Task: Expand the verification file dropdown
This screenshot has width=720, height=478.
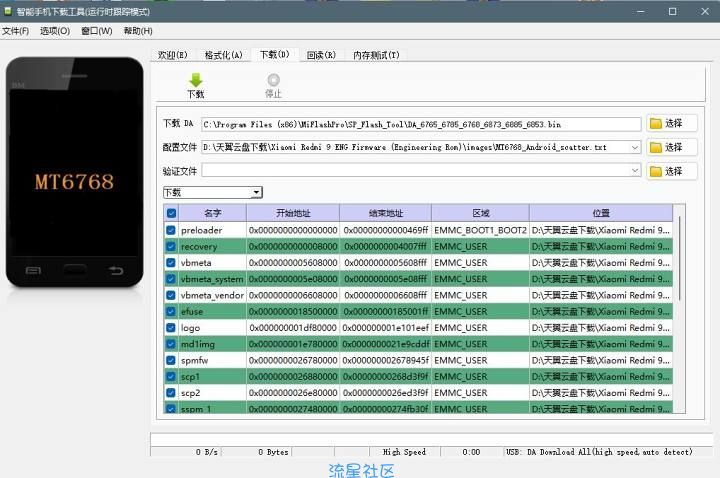Action: [x=635, y=171]
